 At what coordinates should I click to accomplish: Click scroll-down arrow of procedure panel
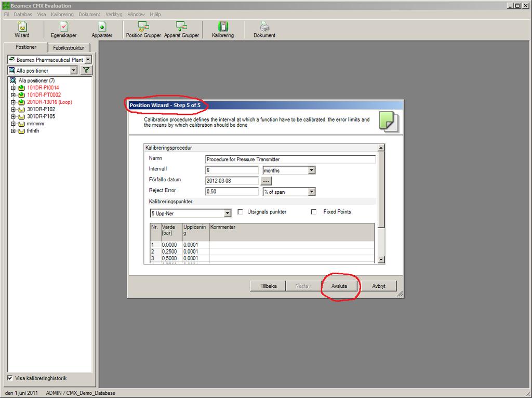pos(381,260)
